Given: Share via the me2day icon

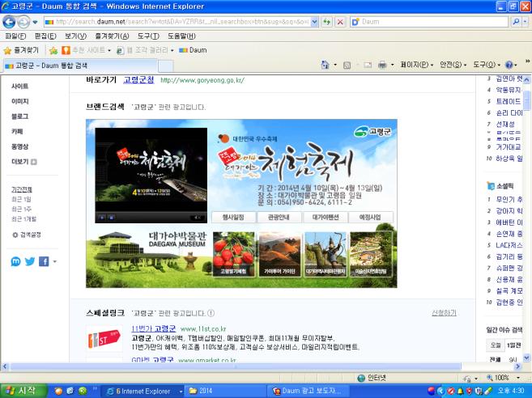Looking at the screenshot, I should coord(15,261).
